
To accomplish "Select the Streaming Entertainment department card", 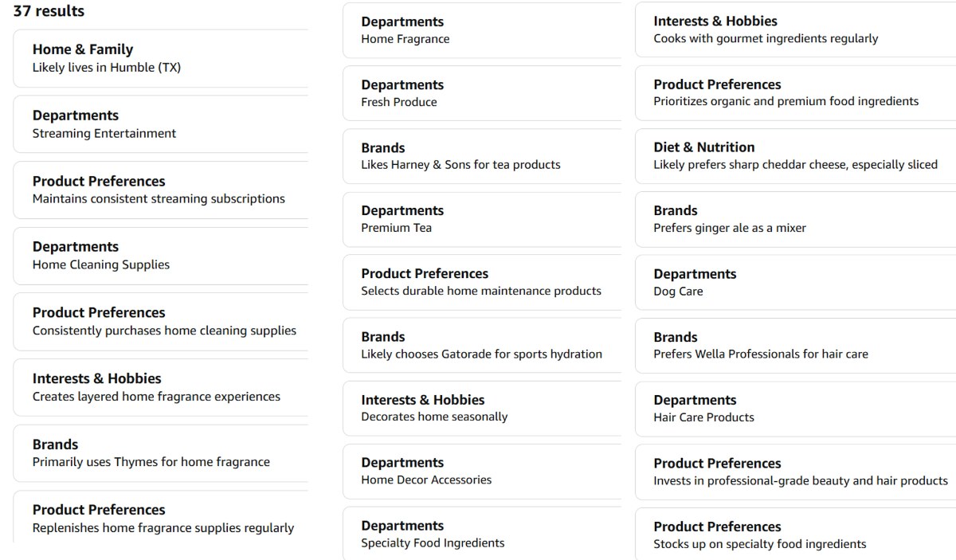I will click(x=161, y=124).
